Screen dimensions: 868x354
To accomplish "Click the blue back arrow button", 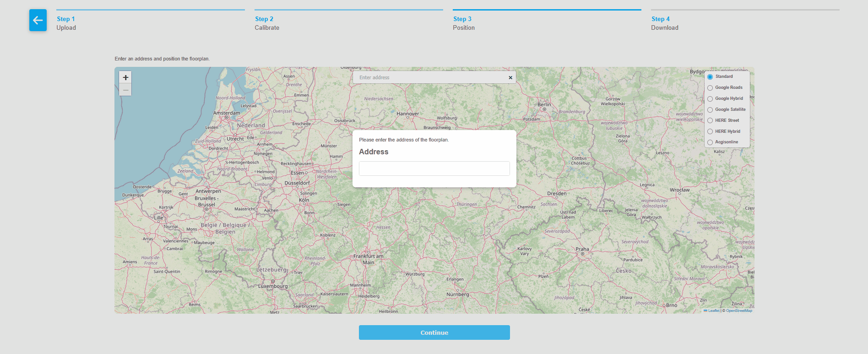I will [38, 20].
